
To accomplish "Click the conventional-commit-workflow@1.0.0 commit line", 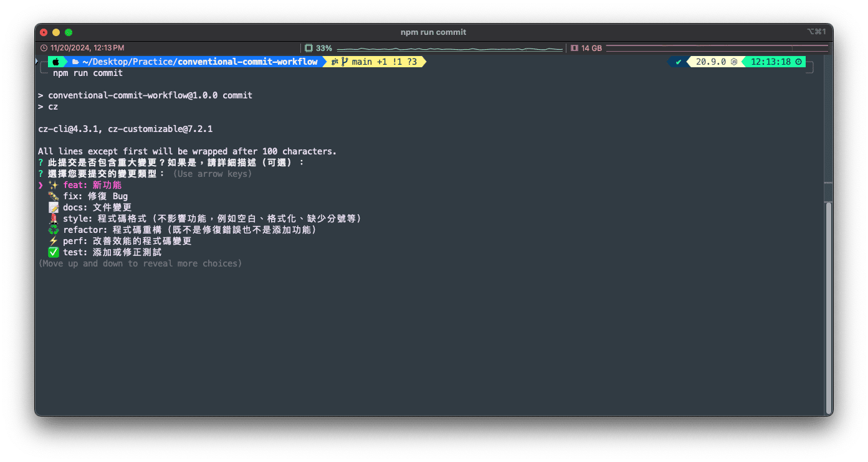I will coord(145,95).
